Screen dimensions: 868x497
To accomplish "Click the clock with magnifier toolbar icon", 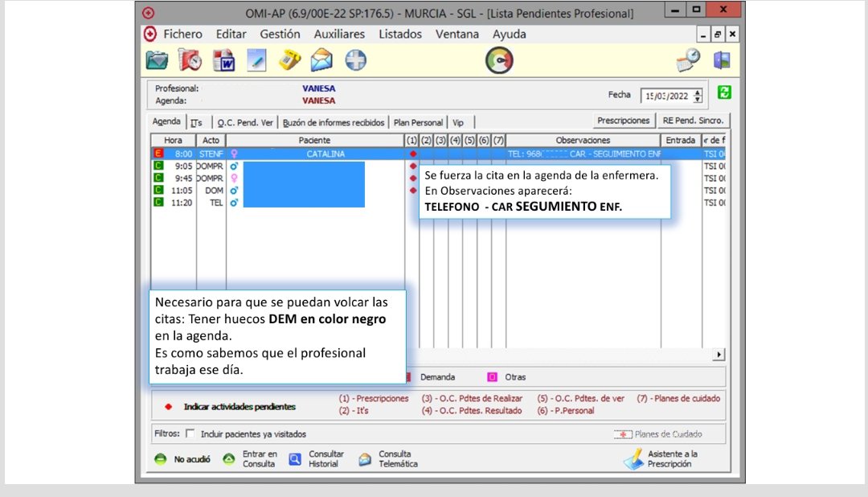I will [x=688, y=60].
